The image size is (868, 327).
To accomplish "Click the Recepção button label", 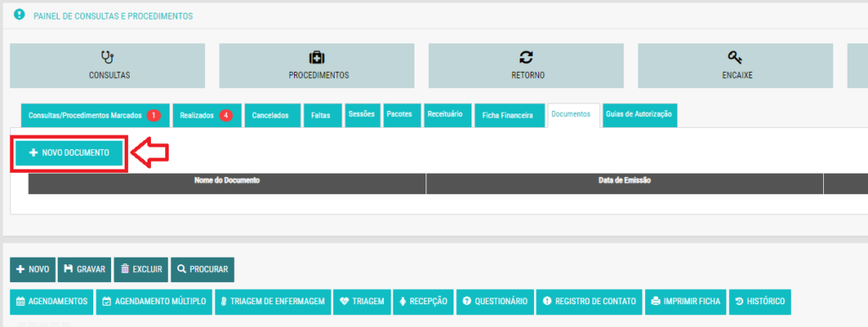I will [428, 302].
